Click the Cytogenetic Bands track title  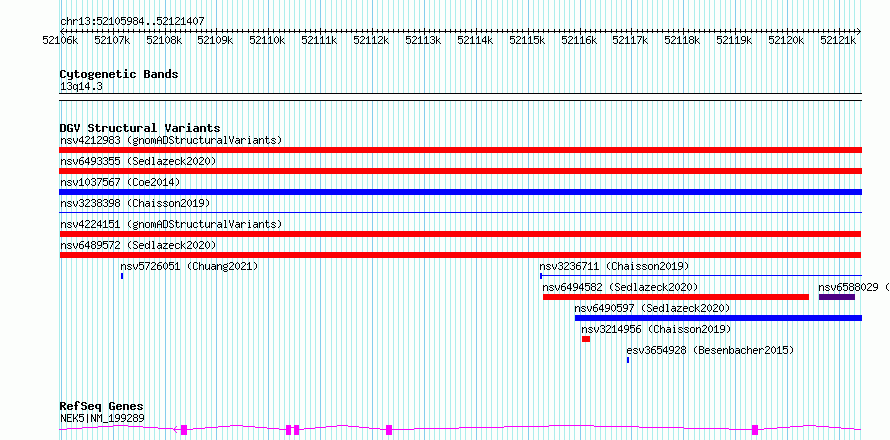click(119, 74)
